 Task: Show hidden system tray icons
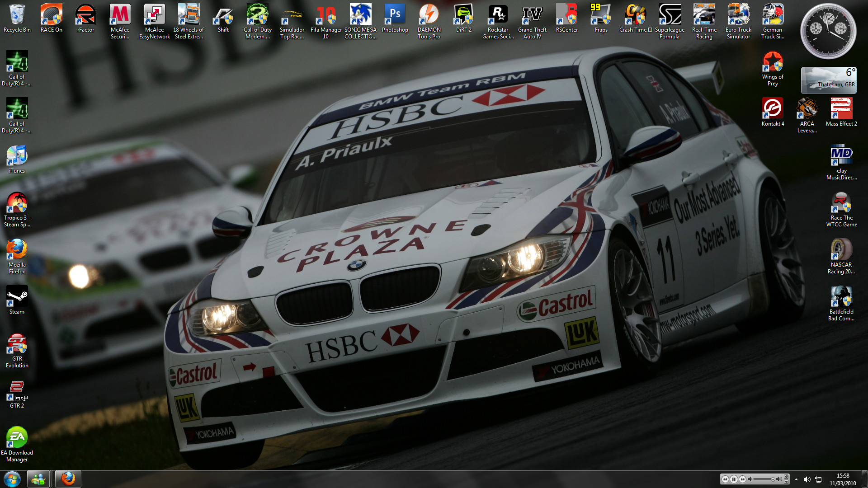tap(796, 479)
